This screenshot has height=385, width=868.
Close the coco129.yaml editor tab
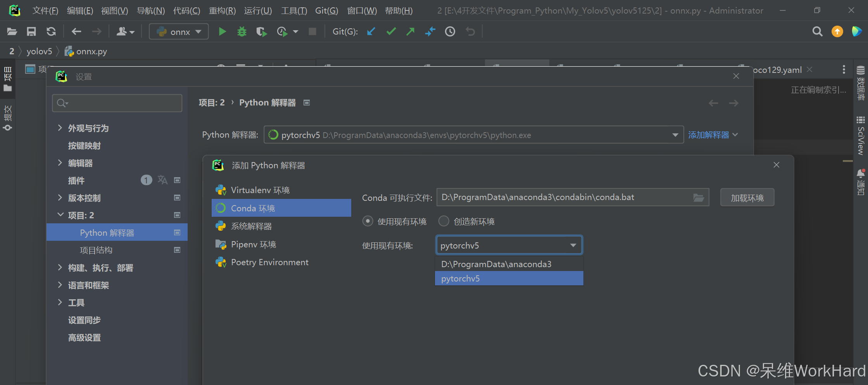pyautogui.click(x=809, y=69)
